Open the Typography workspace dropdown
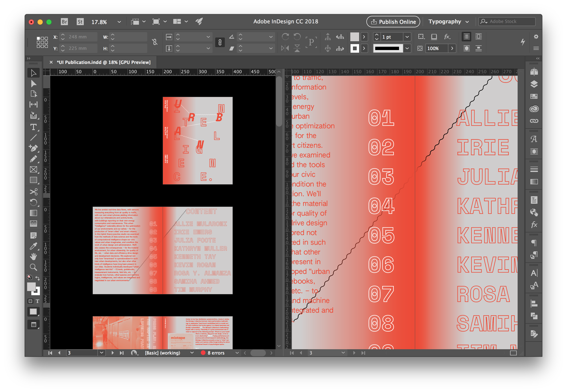Viewport: 567px width, 392px height. [x=449, y=22]
